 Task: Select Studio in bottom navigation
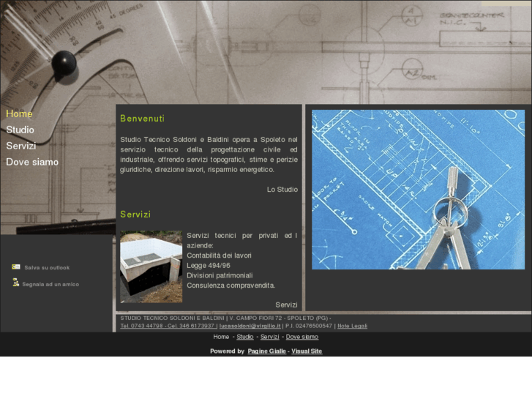tap(245, 337)
